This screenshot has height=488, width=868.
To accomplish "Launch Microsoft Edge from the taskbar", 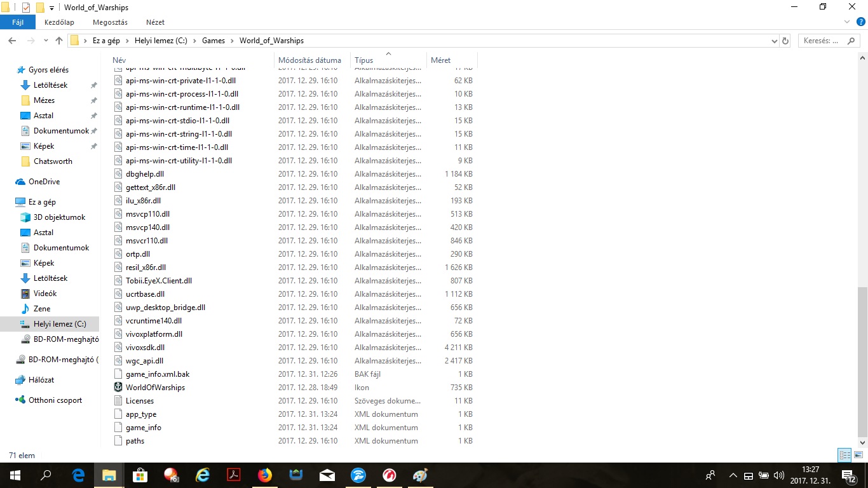I will coord(78,475).
